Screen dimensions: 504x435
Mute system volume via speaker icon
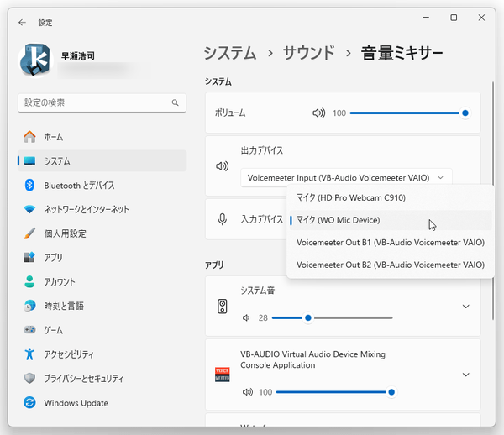319,113
